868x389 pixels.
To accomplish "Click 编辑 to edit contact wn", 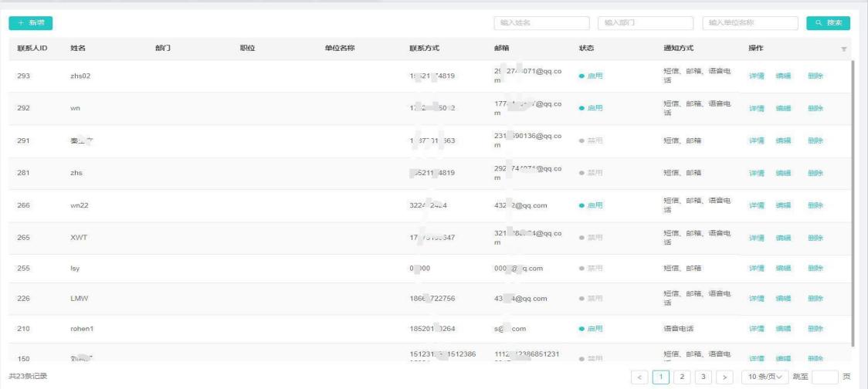I will coord(784,108).
